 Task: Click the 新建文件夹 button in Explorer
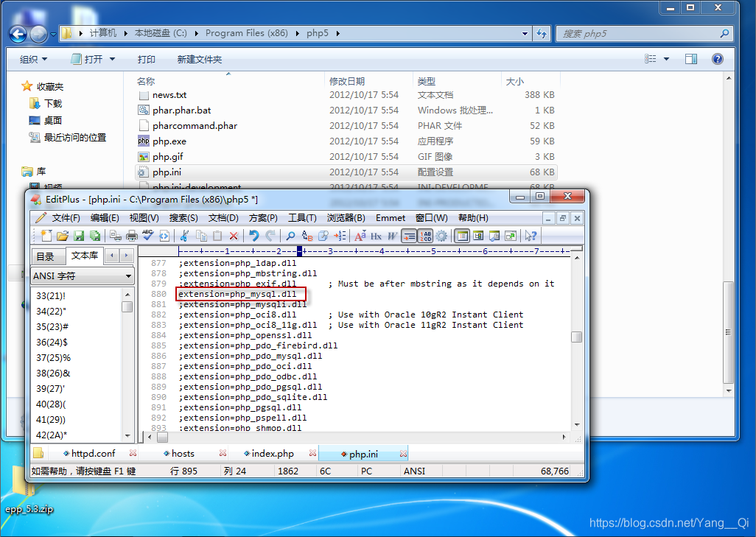199,59
